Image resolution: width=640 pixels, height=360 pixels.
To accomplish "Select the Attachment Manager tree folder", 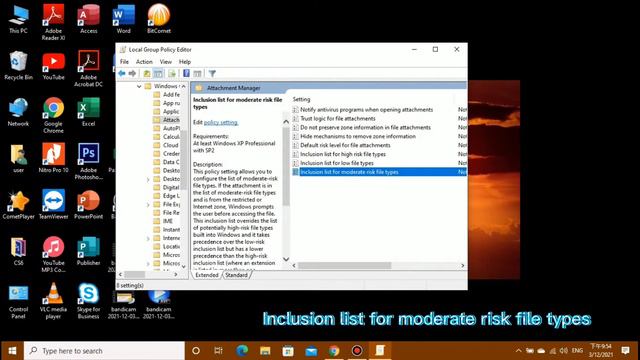I will [167, 120].
